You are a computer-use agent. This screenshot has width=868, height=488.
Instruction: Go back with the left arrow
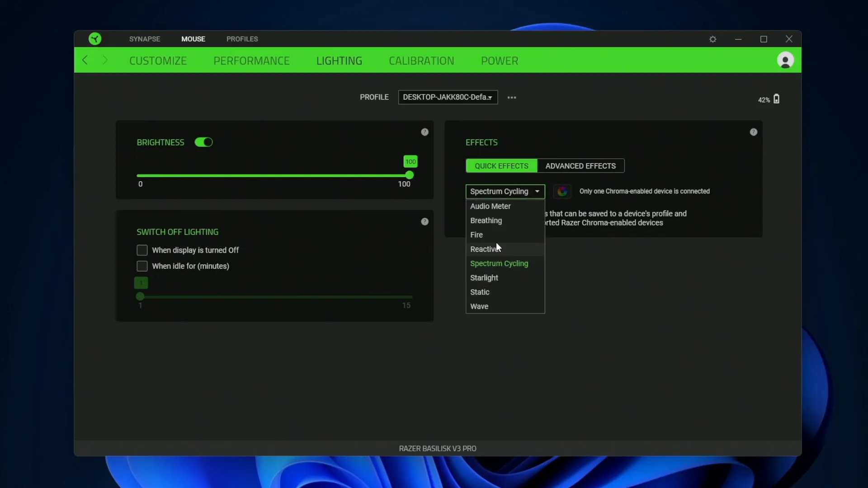tap(85, 60)
